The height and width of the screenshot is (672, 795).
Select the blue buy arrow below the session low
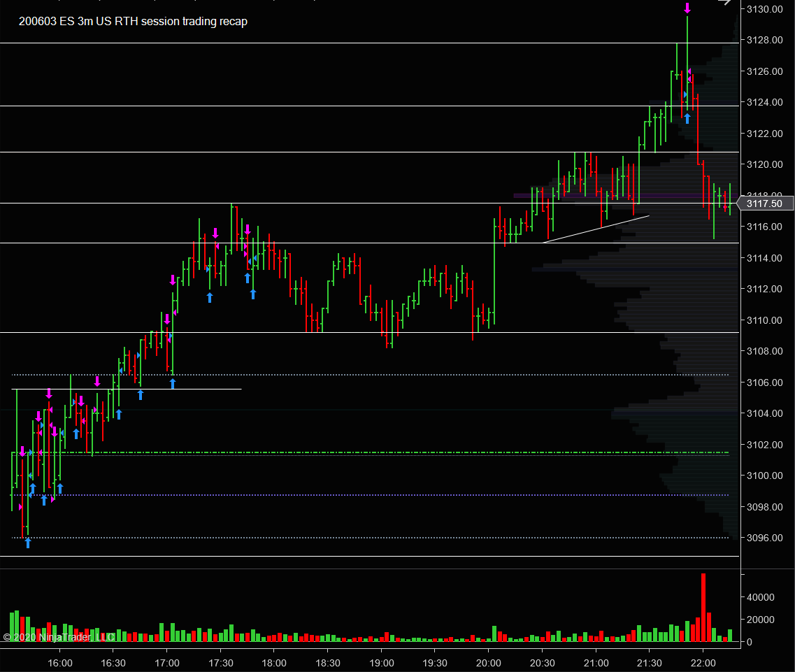click(x=28, y=543)
